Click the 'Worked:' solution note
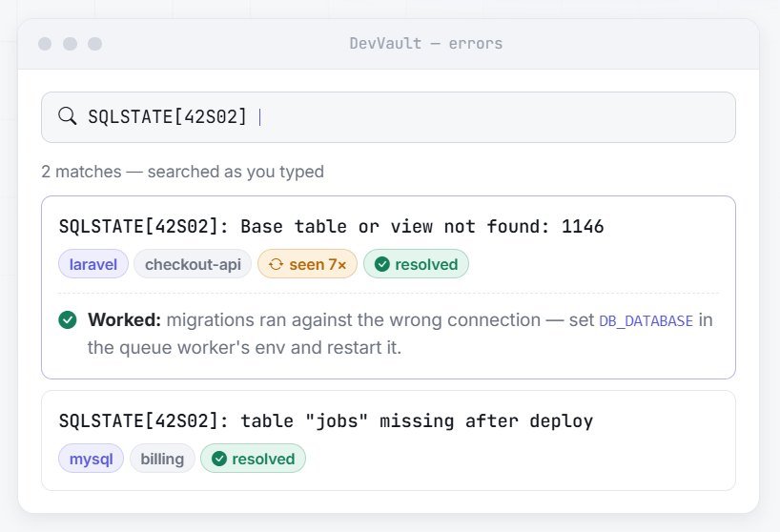This screenshot has width=780, height=532. point(388,334)
